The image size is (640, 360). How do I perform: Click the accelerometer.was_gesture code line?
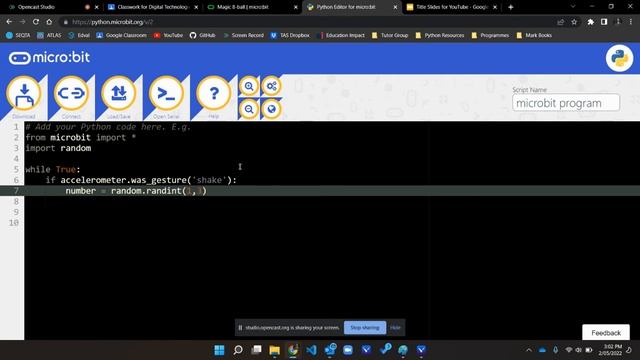point(141,180)
